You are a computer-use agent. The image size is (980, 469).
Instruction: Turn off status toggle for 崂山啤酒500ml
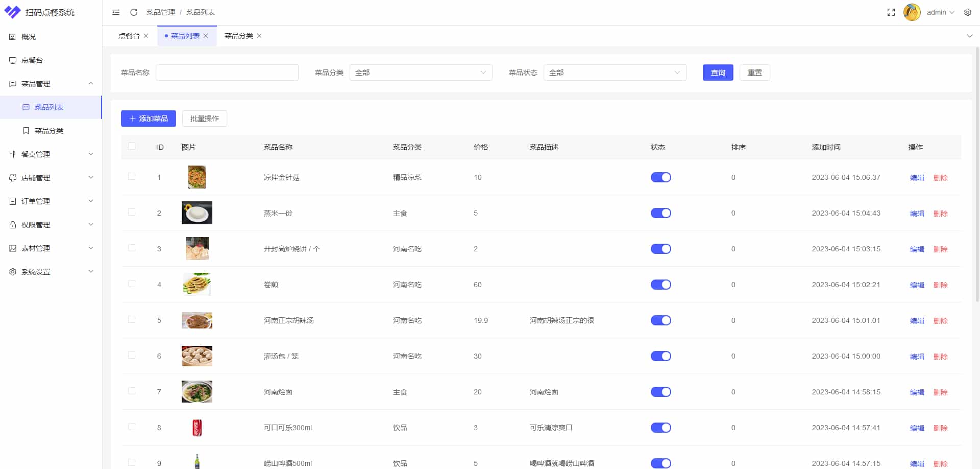tap(660, 463)
